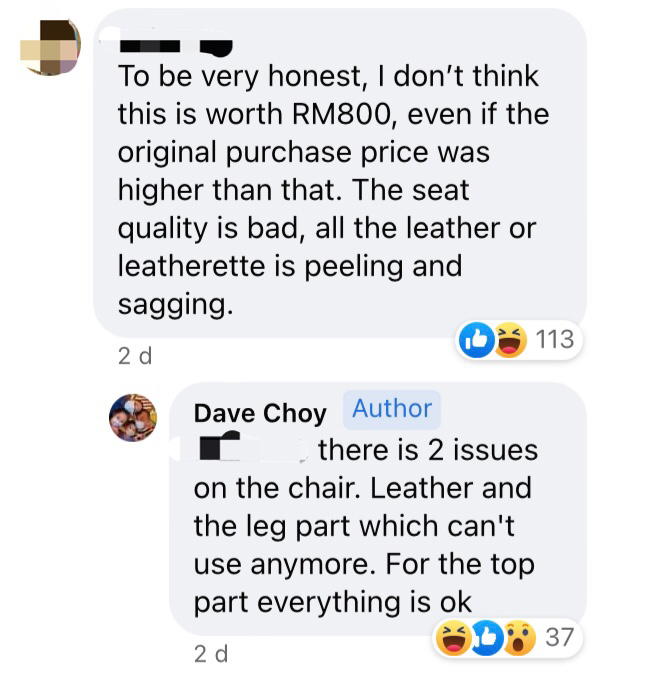Click the Haha emoji beside 113
Image resolution: width=652 pixels, height=675 pixels.
pyautogui.click(x=510, y=340)
